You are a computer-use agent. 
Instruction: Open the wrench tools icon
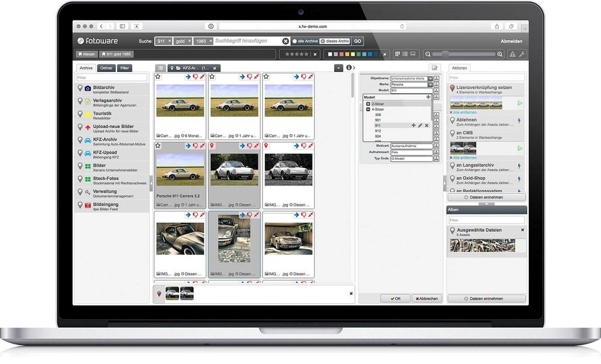click(522, 55)
